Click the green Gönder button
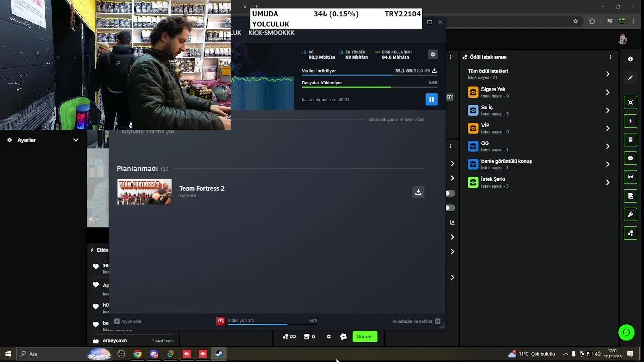Screen dimensions: 644x362 coord(365,337)
